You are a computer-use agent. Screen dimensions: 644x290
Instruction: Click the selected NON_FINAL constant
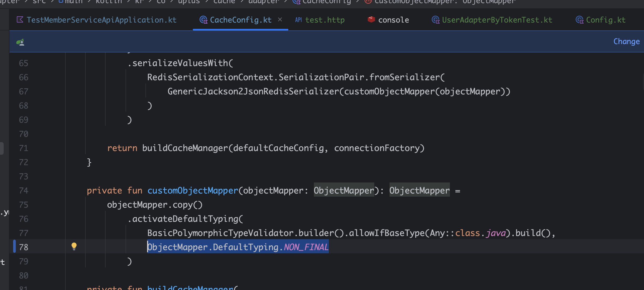tap(306, 247)
